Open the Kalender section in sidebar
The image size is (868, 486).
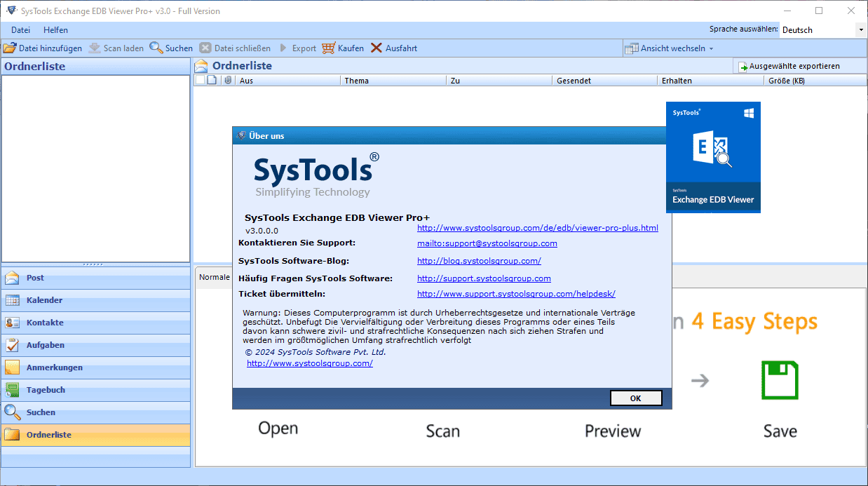click(95, 300)
